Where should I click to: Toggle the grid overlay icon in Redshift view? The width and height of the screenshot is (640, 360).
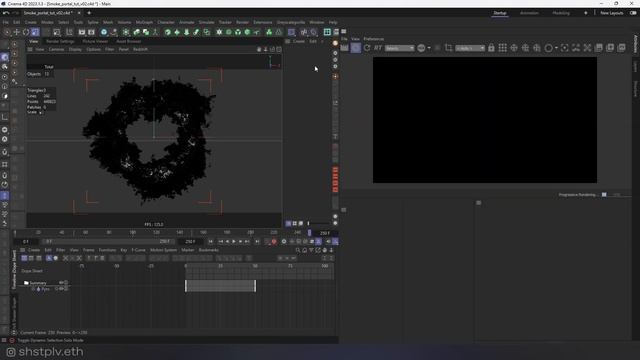(x=502, y=48)
